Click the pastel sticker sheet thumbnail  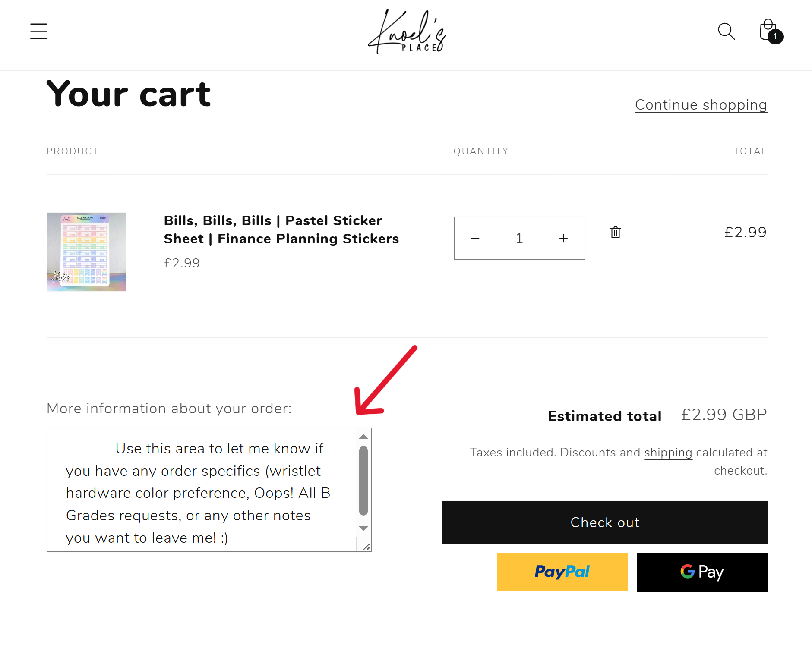pos(86,252)
